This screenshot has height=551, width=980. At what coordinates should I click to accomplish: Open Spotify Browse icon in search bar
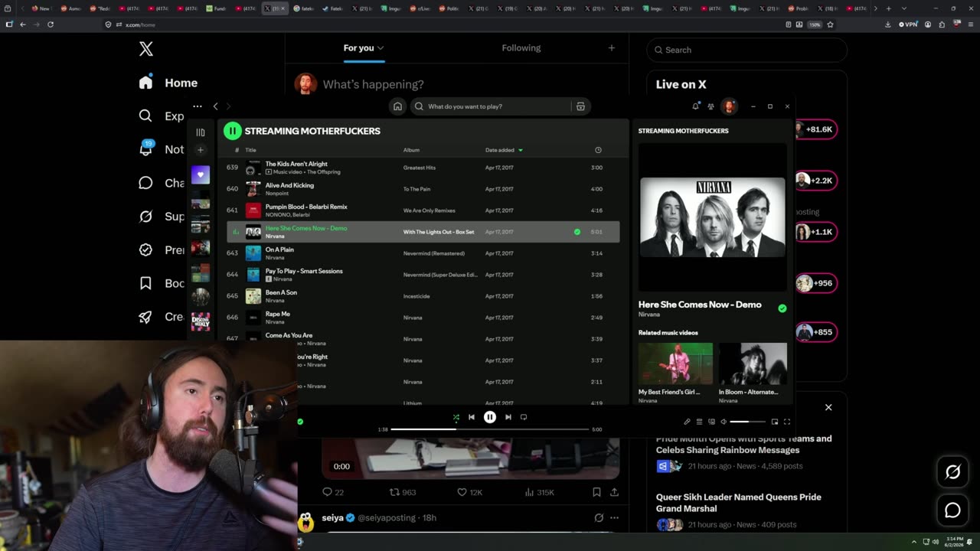(x=580, y=106)
